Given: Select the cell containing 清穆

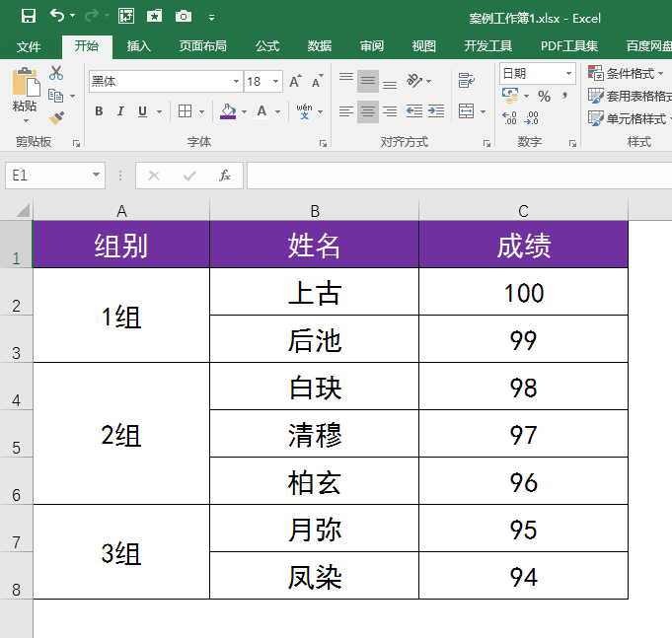Looking at the screenshot, I should (x=314, y=433).
